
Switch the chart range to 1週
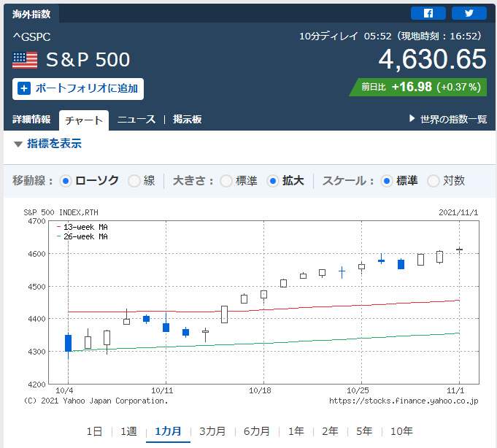[x=128, y=431]
